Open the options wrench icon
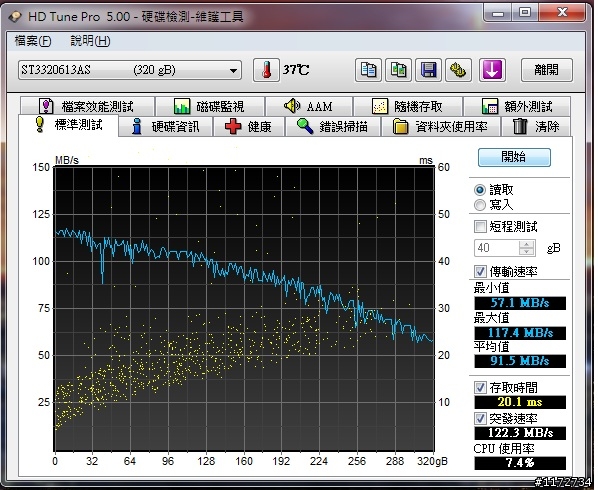 (458, 70)
